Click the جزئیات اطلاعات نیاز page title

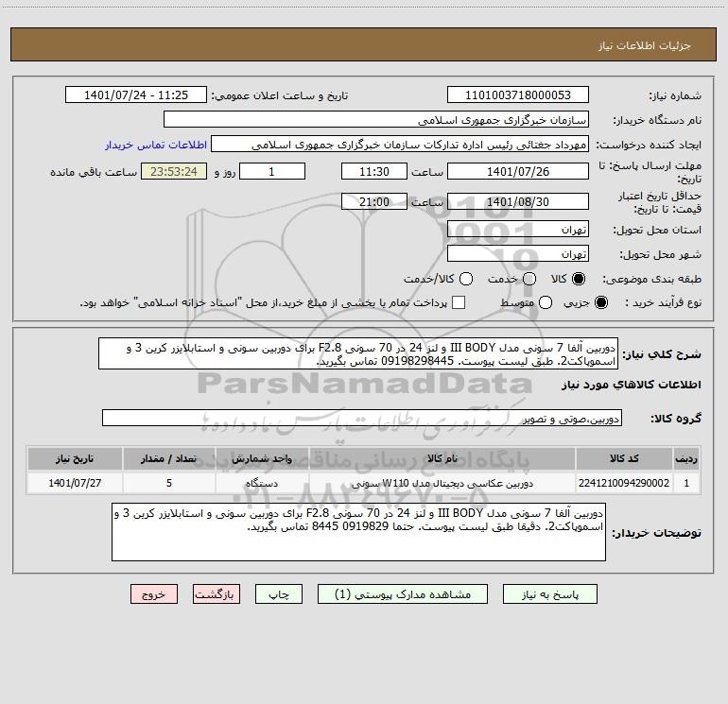(644, 45)
